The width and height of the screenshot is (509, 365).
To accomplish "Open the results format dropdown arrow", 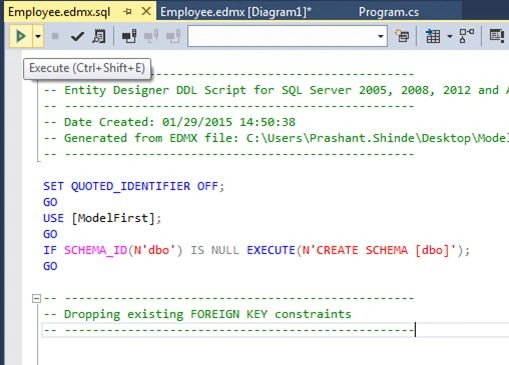I will click(450, 36).
